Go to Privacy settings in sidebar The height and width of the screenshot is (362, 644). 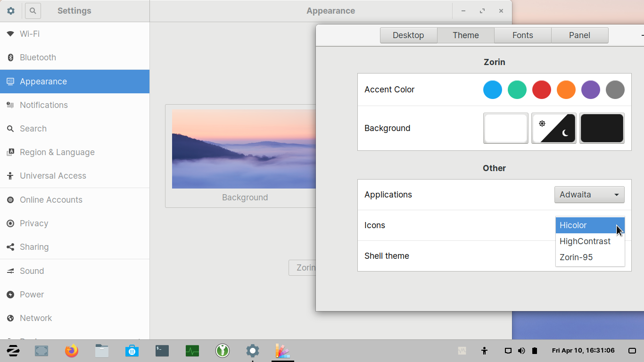[34, 223]
